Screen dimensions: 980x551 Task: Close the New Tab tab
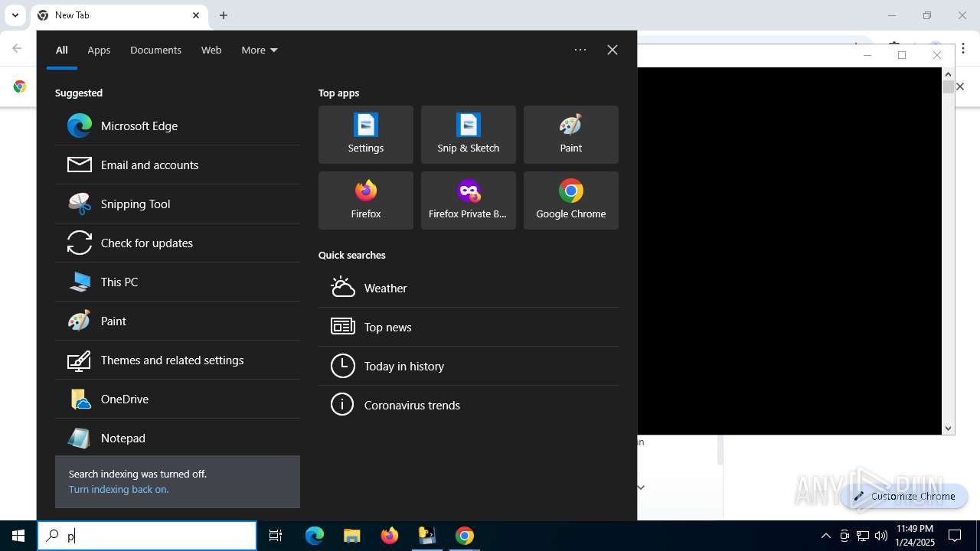[196, 15]
